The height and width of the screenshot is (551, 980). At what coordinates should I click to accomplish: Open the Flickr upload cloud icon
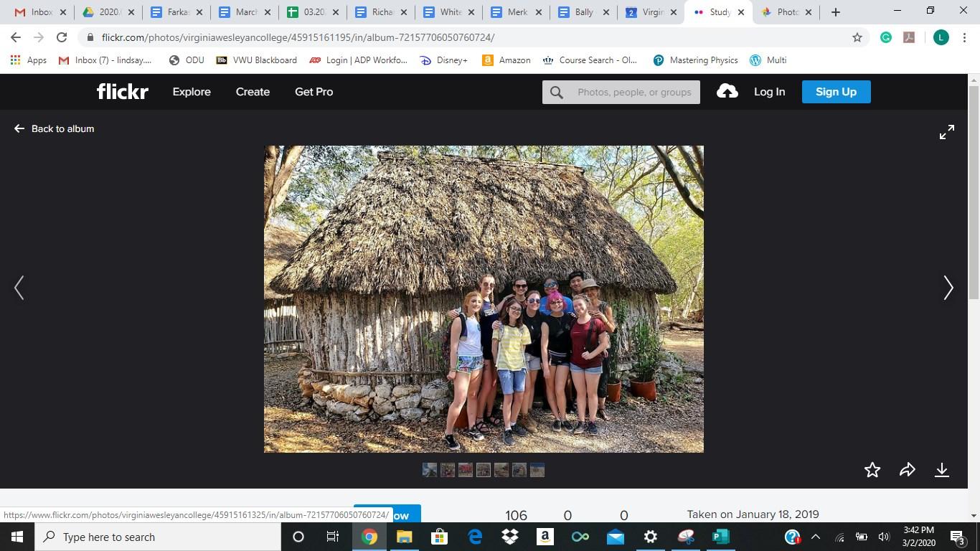(727, 91)
